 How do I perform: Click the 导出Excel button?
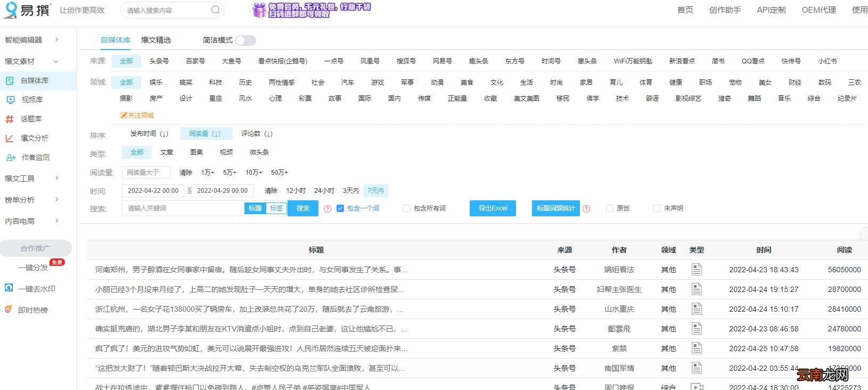pos(493,208)
